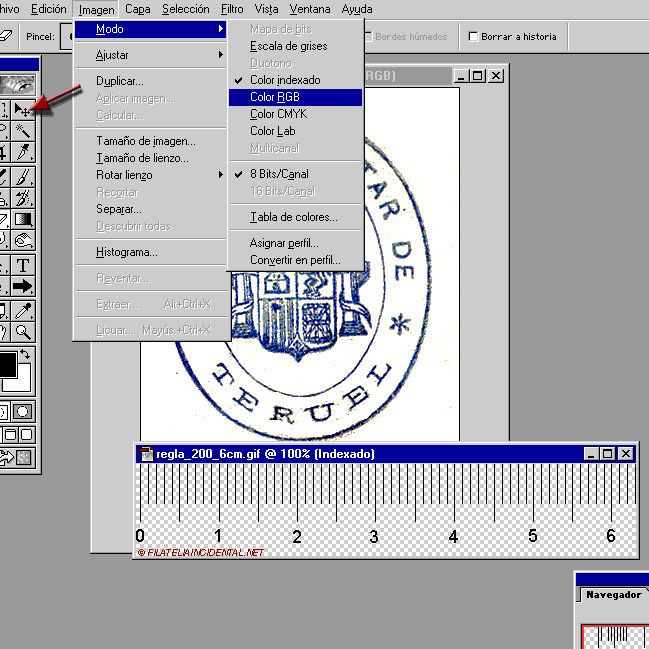Select the Eyedropper tool
Viewport: 649px width, 649px height.
(x=22, y=310)
